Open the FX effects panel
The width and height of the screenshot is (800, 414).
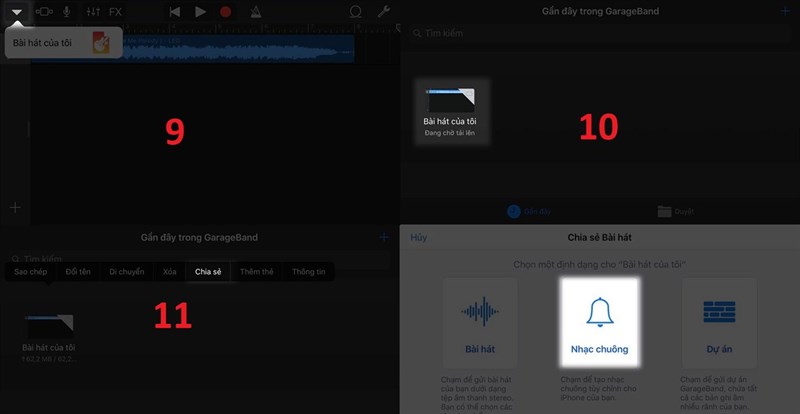point(116,12)
